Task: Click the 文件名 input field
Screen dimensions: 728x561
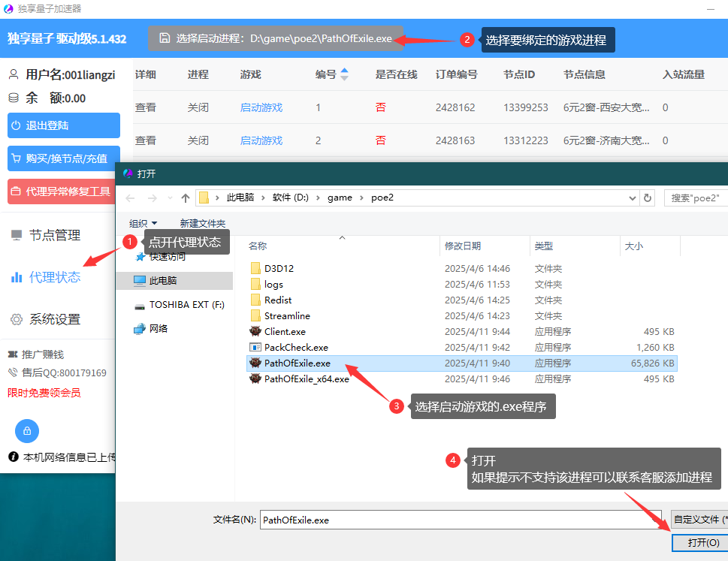Action: click(461, 520)
